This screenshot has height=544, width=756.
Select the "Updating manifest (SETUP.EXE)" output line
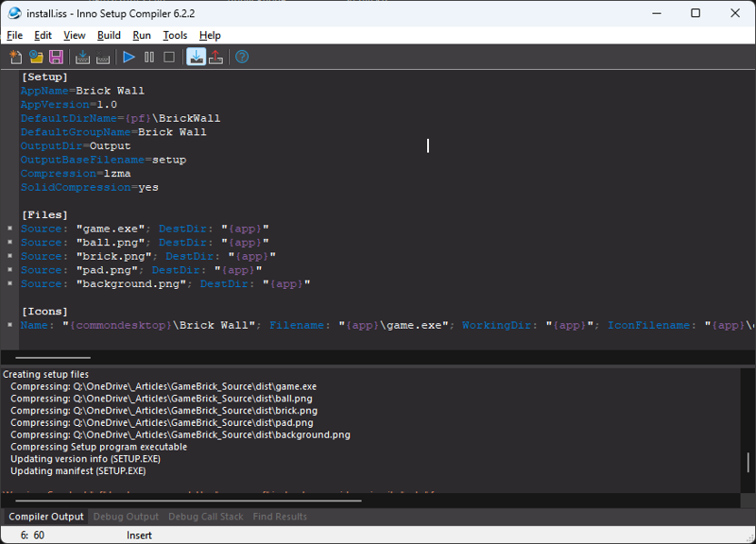[x=78, y=470]
